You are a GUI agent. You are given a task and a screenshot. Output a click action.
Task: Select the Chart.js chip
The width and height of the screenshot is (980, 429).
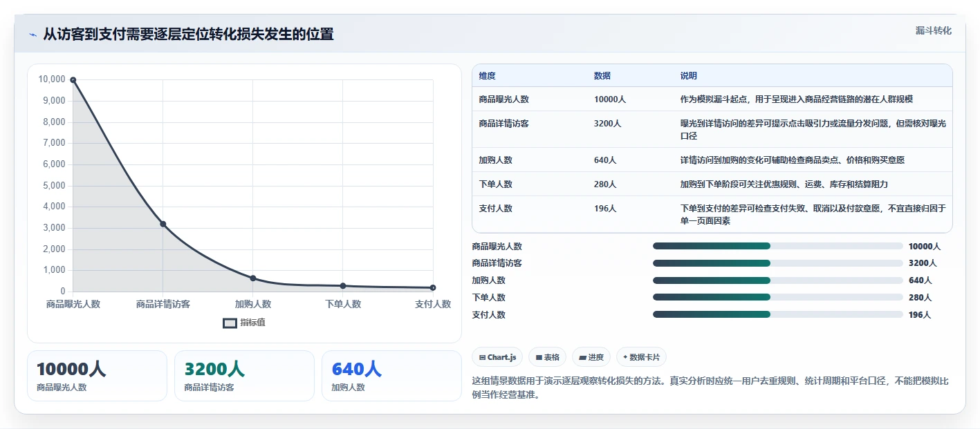click(497, 357)
